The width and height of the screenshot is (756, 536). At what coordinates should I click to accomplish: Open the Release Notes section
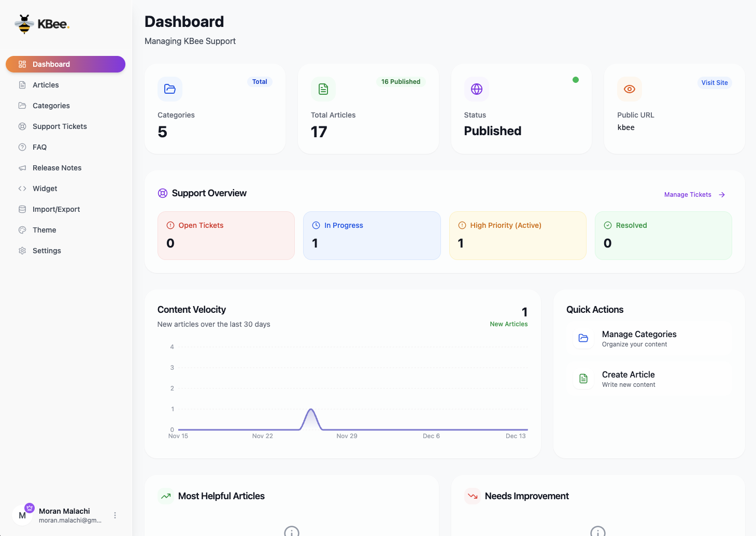[x=56, y=167]
